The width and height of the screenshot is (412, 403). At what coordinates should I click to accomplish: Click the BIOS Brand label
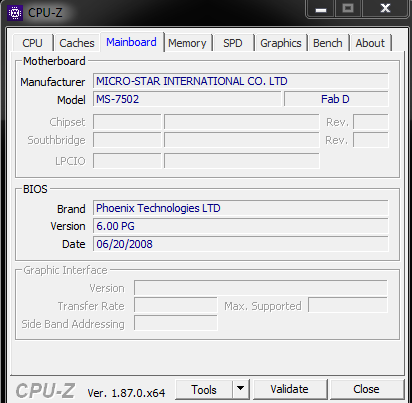[71, 209]
